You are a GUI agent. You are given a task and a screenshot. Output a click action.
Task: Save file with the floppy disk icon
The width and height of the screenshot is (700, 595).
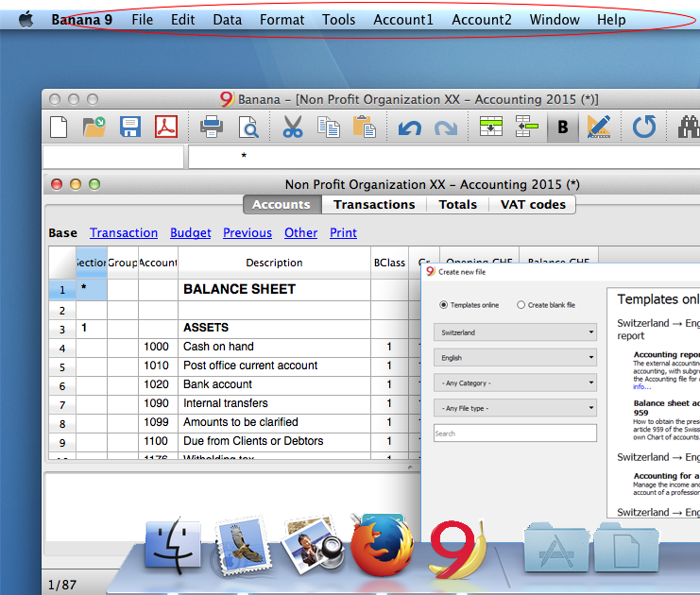pos(130,127)
